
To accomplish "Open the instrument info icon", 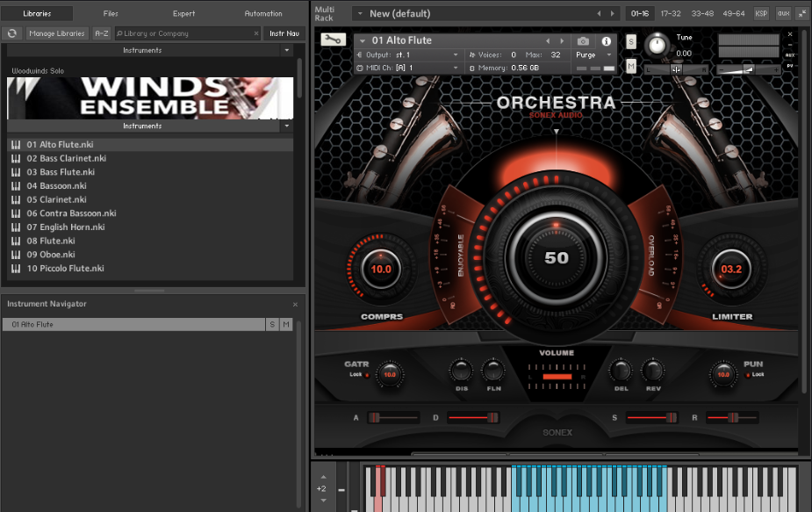I will 606,41.
